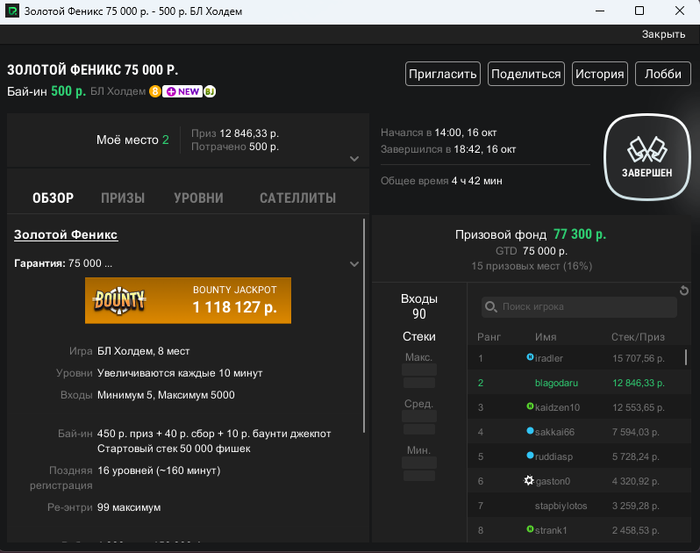Click the prize pool amount 77 300 р.
The image size is (700, 553).
tap(580, 234)
